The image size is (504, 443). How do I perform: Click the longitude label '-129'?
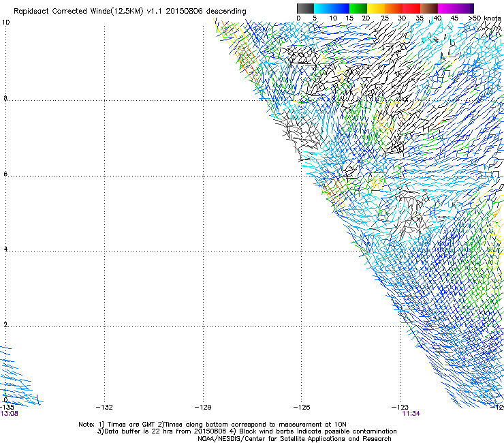(x=203, y=408)
